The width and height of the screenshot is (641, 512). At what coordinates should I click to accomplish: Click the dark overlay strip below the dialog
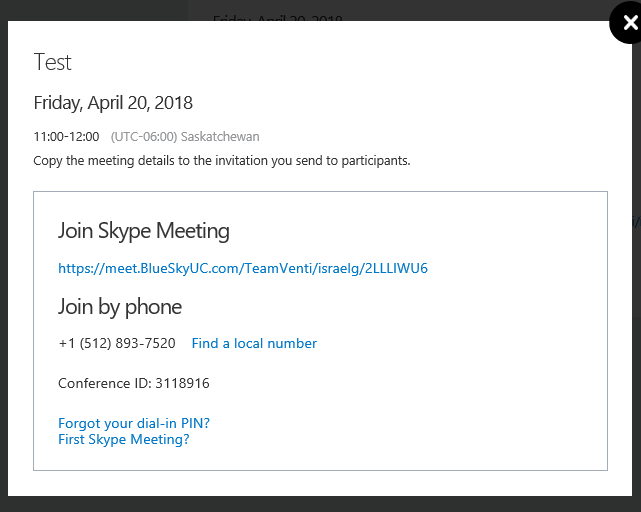(320, 504)
